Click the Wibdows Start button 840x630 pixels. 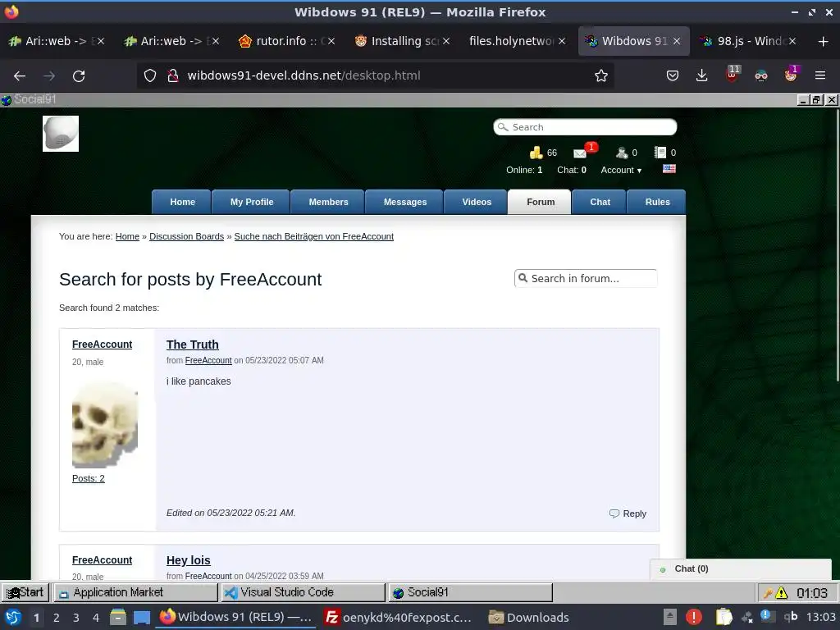tap(25, 592)
